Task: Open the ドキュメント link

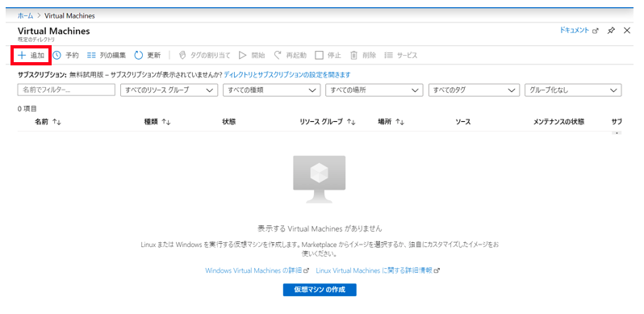Action: 579,31
